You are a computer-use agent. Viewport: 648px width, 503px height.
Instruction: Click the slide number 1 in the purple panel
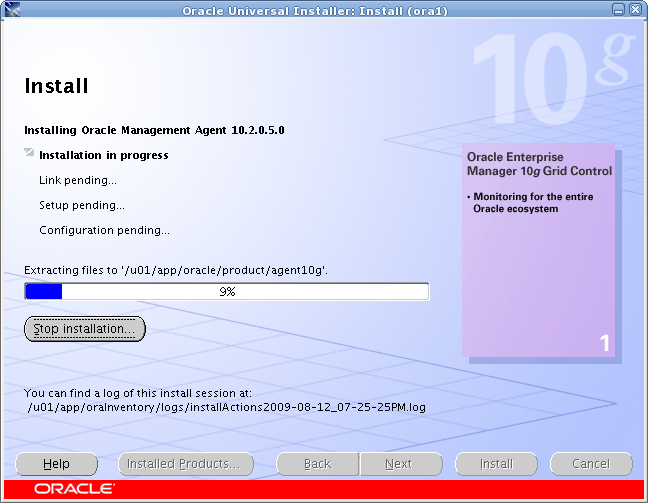[605, 343]
